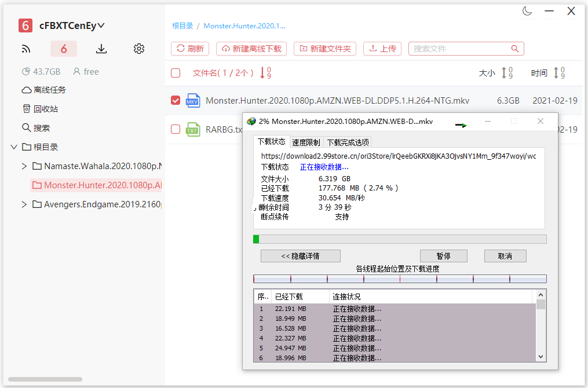Switch to 速度限制 tab
The width and height of the screenshot is (588, 388).
tap(306, 142)
